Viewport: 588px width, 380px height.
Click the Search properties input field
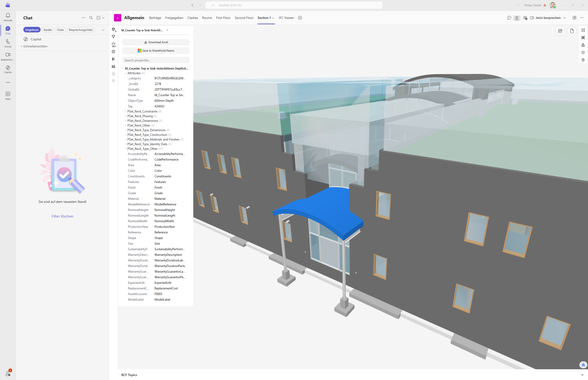click(156, 60)
